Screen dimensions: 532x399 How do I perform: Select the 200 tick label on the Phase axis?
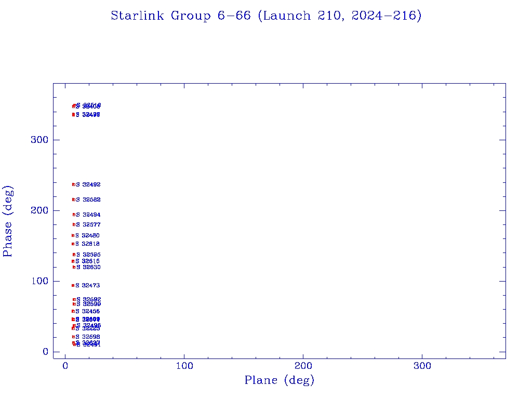coord(39,210)
